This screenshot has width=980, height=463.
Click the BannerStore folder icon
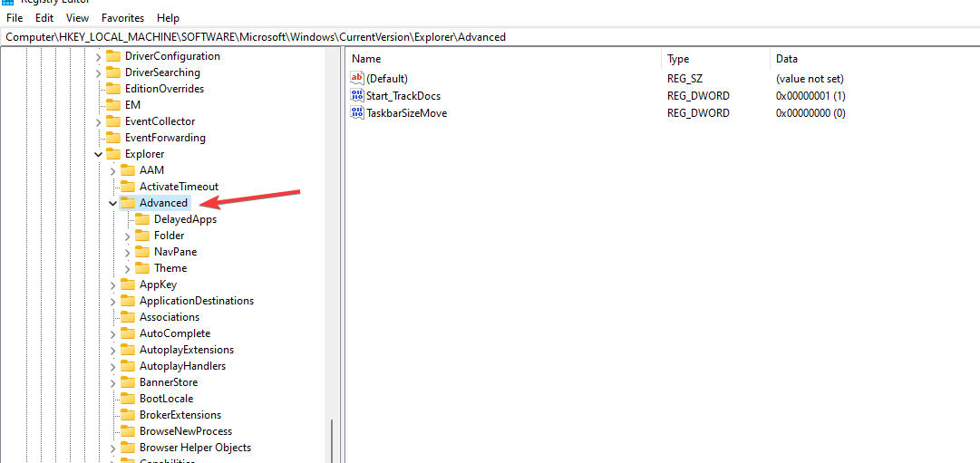(x=128, y=382)
